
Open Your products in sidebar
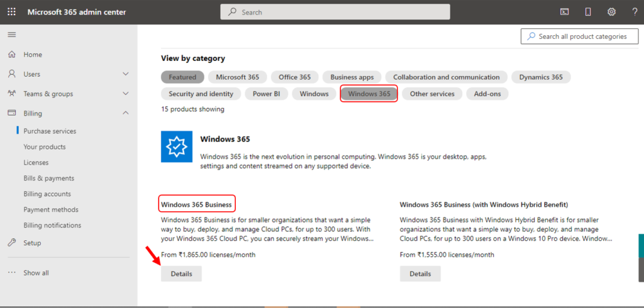tap(45, 146)
